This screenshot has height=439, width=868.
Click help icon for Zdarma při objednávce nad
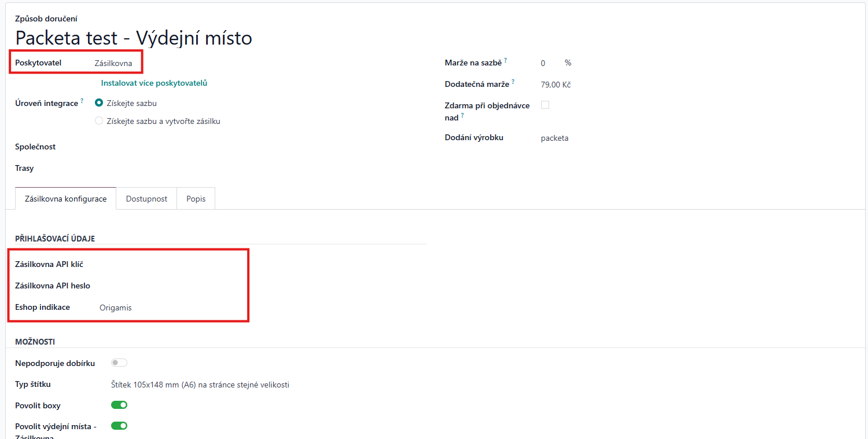(462, 116)
